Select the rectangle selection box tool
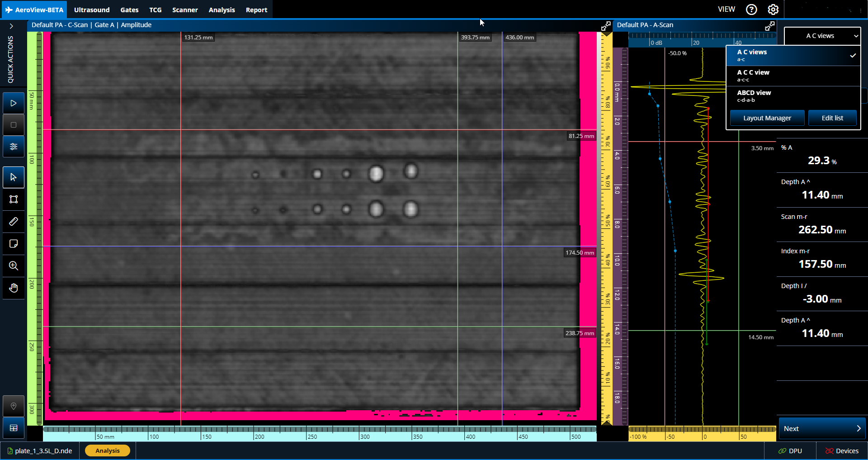The image size is (868, 460). pos(14,199)
